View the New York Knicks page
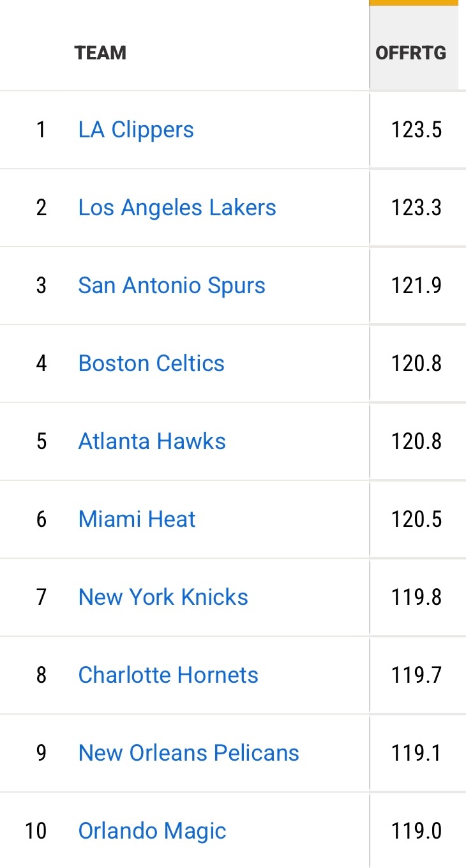 click(163, 597)
